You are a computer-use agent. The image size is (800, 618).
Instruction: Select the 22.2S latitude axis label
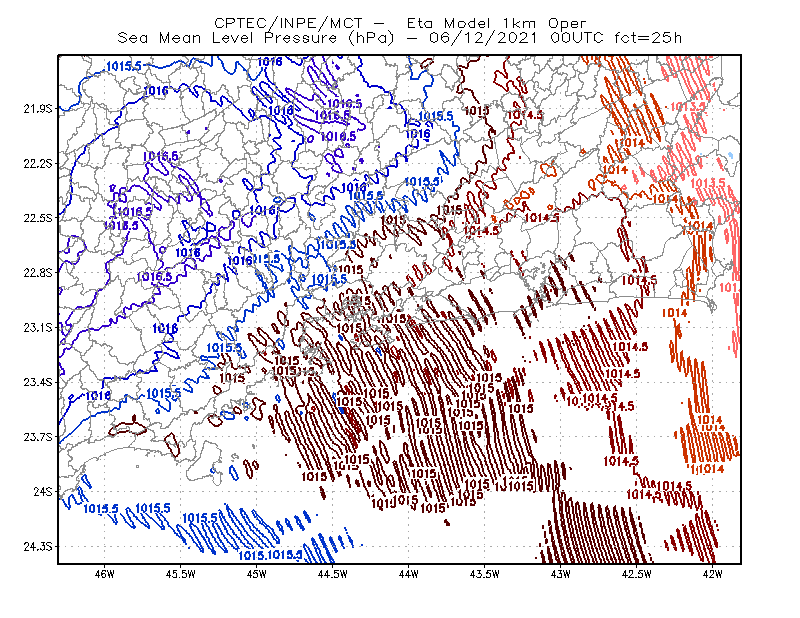(x=38, y=163)
